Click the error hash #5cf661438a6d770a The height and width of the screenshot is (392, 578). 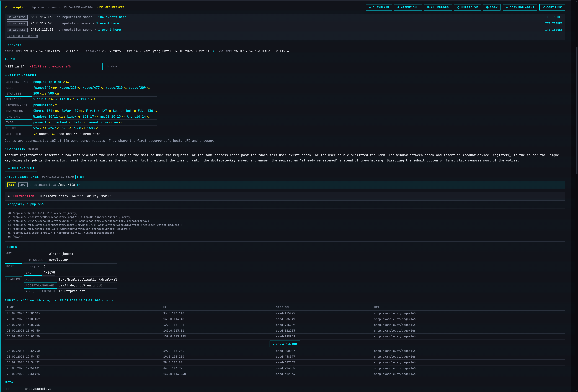[78, 7]
